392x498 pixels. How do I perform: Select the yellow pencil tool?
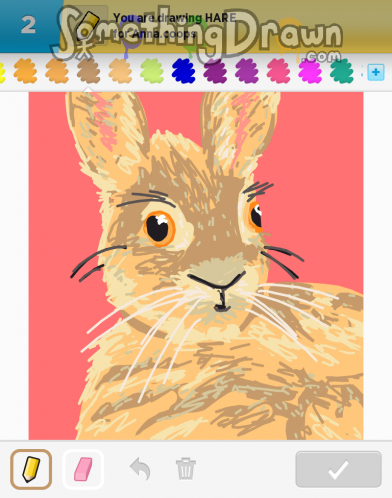(x=31, y=469)
